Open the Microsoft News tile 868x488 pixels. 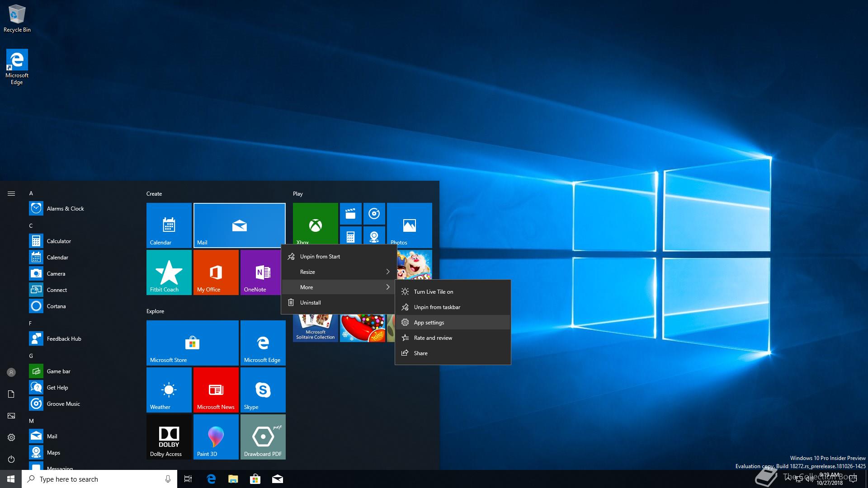pos(216,389)
